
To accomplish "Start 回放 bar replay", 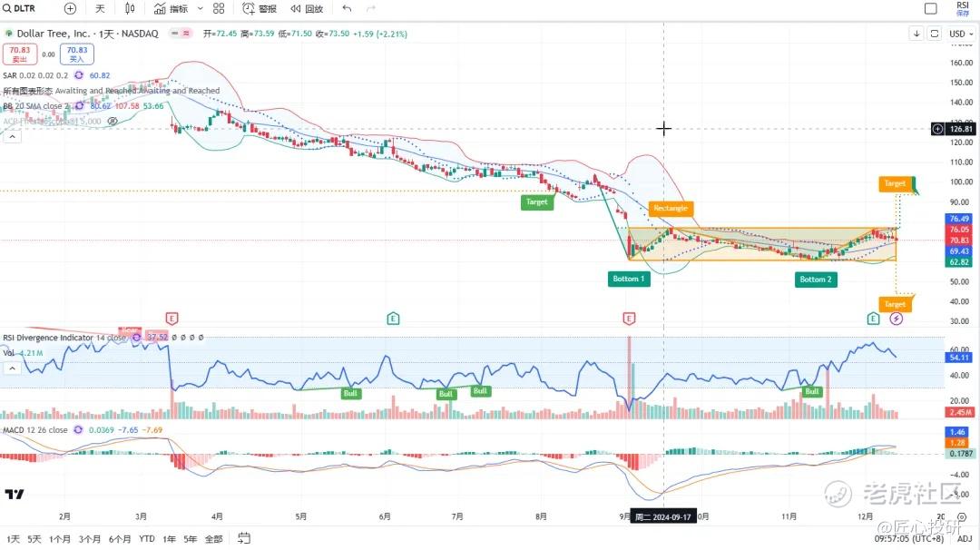I will pyautogui.click(x=307, y=8).
